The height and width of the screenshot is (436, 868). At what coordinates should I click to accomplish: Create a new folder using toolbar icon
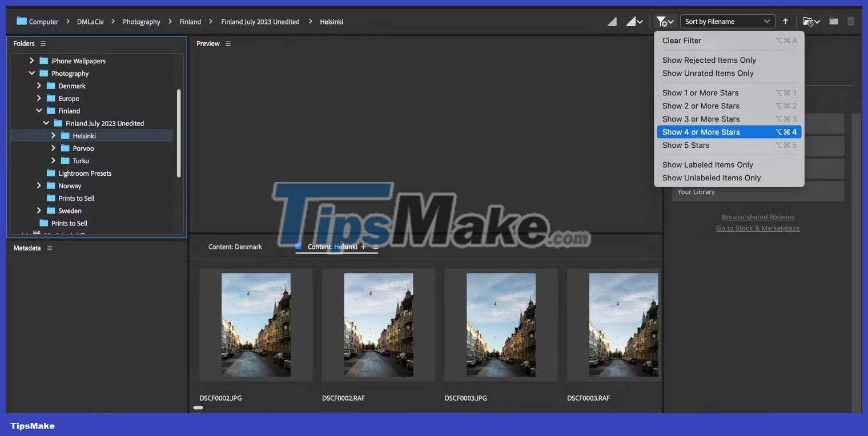click(x=833, y=21)
